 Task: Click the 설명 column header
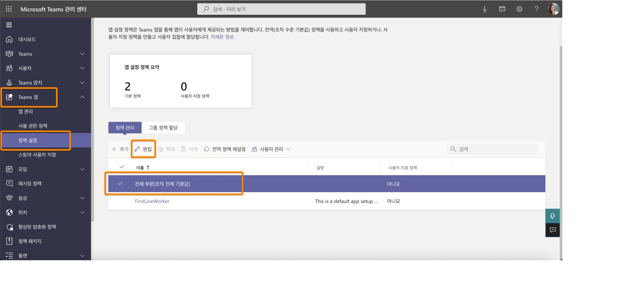[x=320, y=168]
